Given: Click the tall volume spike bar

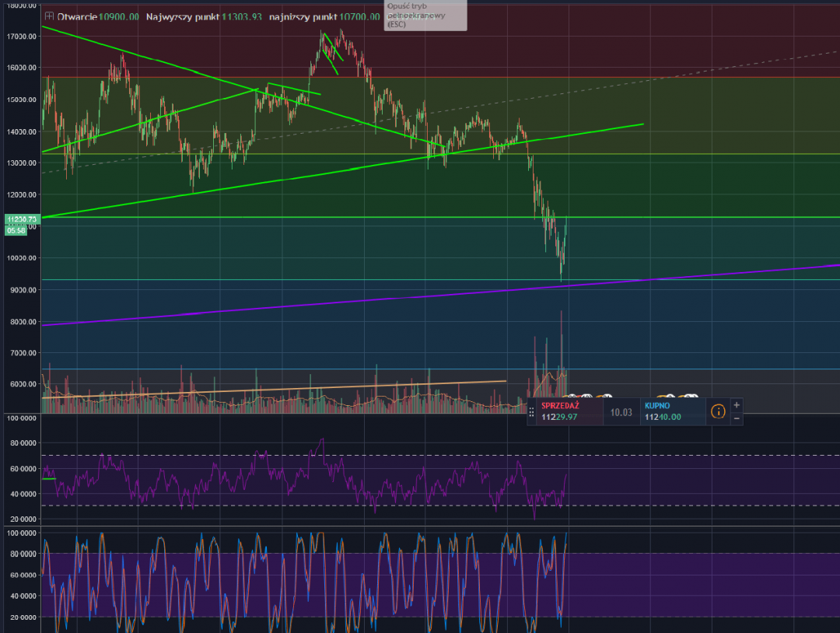Looking at the screenshot, I should click(561, 342).
